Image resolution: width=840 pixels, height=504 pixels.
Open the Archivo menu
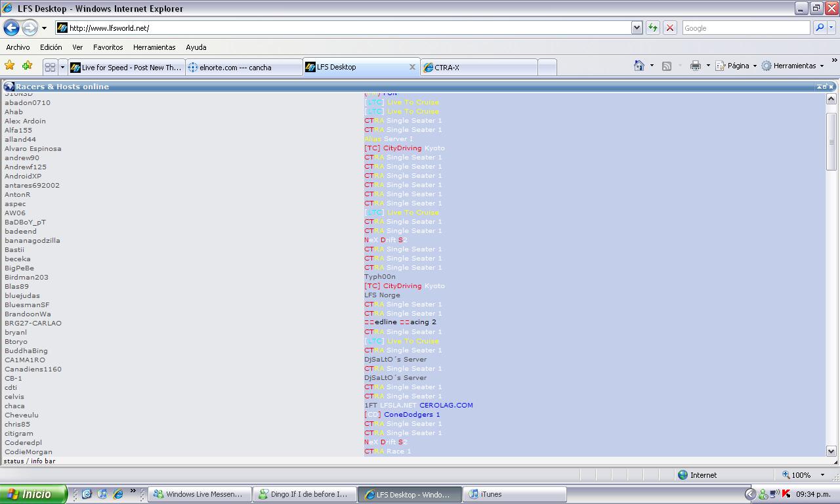click(18, 47)
